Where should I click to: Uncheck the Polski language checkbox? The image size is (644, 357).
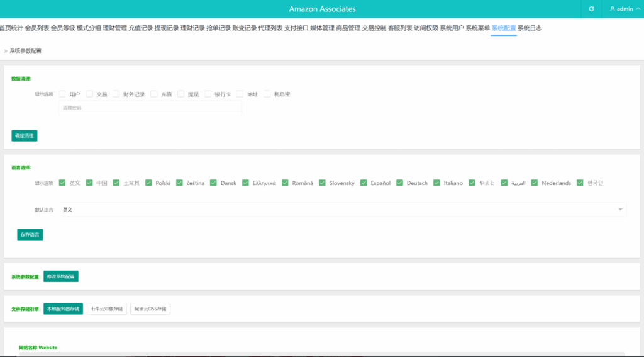pyautogui.click(x=148, y=183)
